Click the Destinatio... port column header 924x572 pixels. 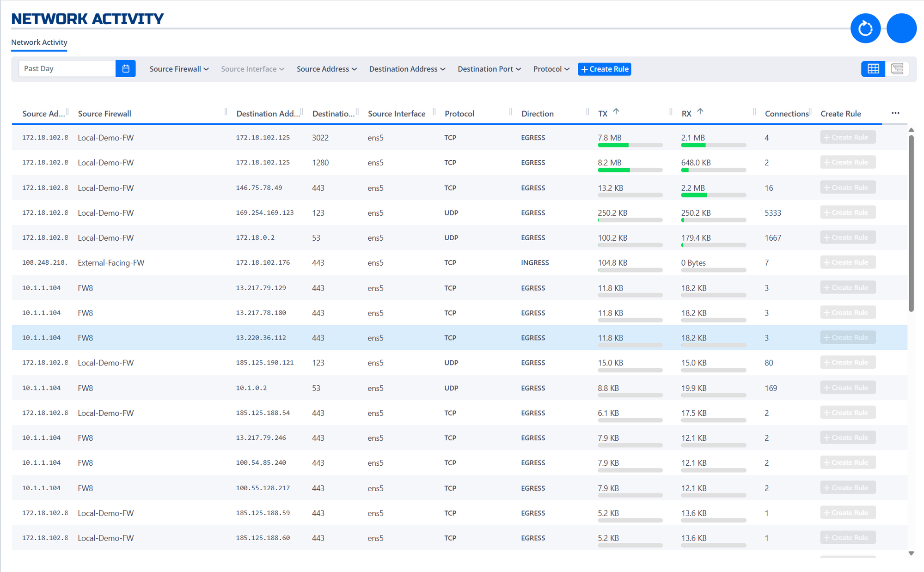click(333, 114)
